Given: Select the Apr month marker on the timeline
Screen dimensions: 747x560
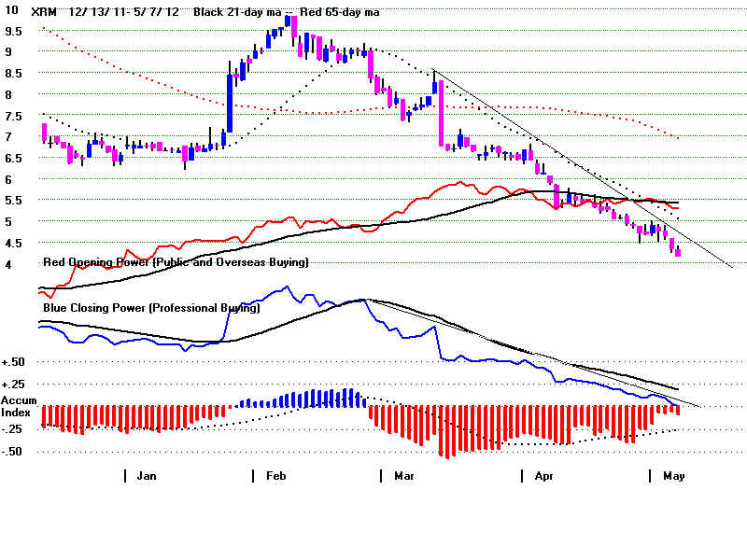Looking at the screenshot, I should (x=544, y=476).
